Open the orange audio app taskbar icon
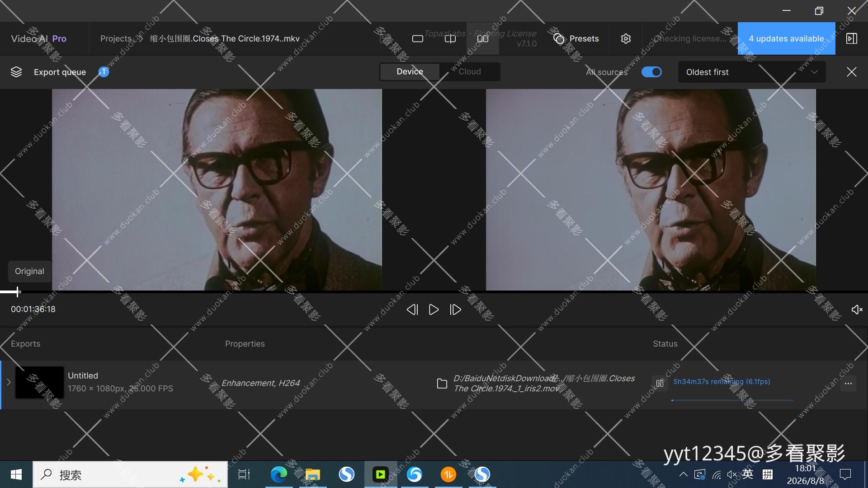868x488 pixels. [x=448, y=474]
